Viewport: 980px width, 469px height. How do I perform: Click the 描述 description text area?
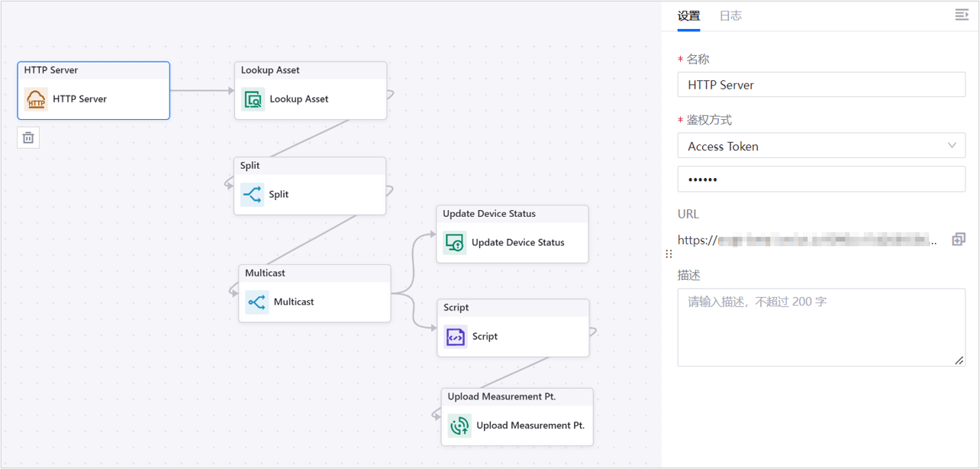(821, 327)
